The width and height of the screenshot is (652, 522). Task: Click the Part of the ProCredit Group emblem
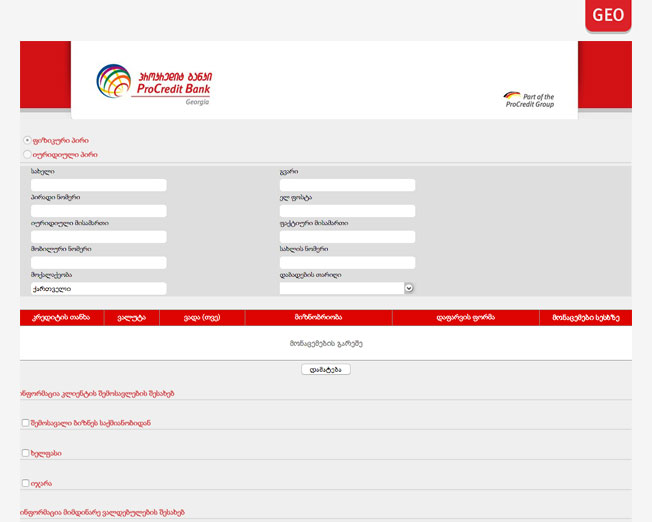click(x=529, y=99)
